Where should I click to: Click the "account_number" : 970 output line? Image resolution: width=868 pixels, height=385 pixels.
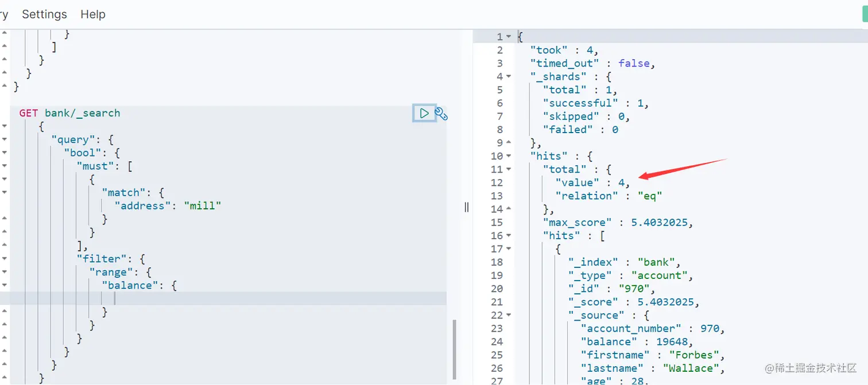point(653,329)
